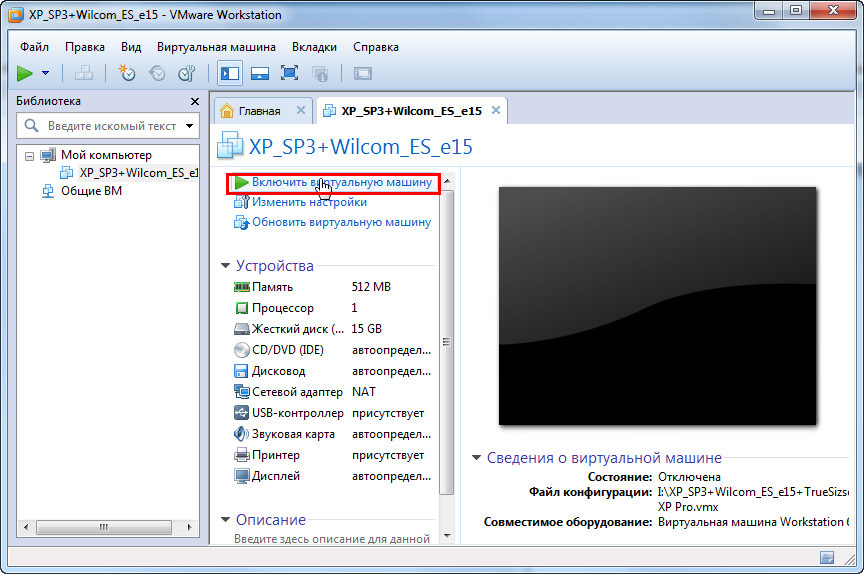The image size is (864, 574).
Task: Click the sound card speaker icon
Action: (x=241, y=434)
